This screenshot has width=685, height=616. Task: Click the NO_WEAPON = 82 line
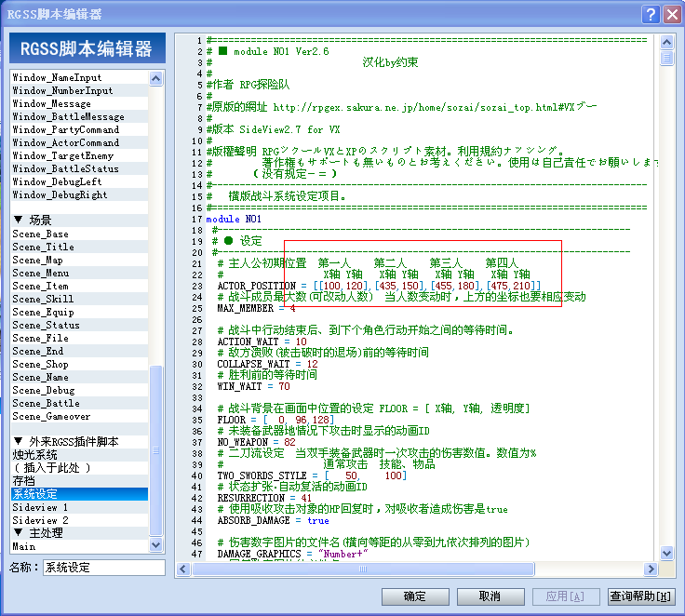(257, 442)
